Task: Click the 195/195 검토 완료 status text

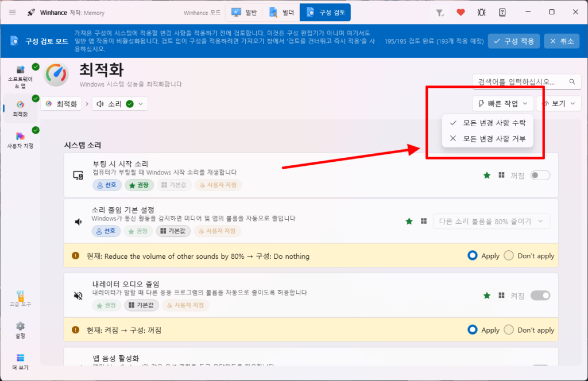Action: [434, 41]
